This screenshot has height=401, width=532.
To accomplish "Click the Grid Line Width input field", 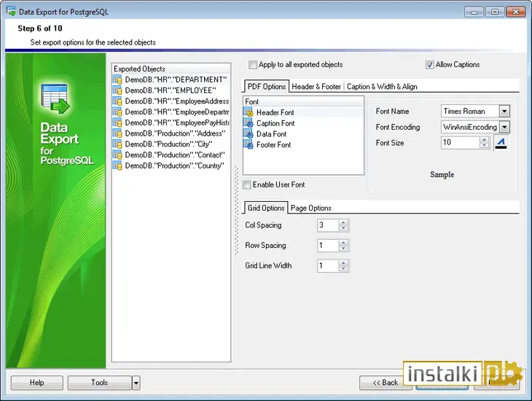I will (328, 266).
